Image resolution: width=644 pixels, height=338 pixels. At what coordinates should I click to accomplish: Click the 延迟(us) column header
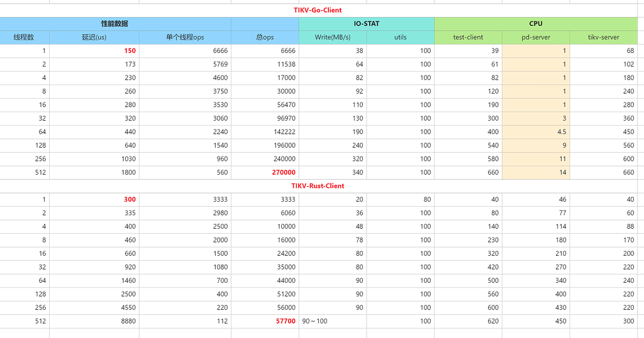pos(94,37)
